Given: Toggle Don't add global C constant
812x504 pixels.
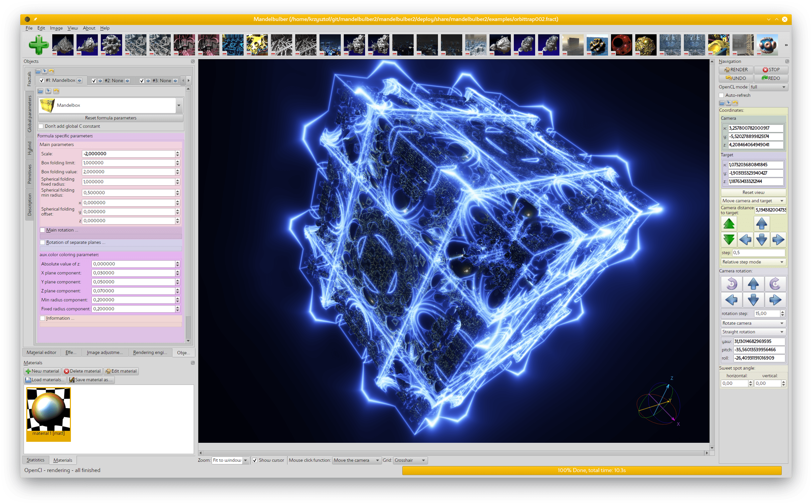Looking at the screenshot, I should point(41,126).
